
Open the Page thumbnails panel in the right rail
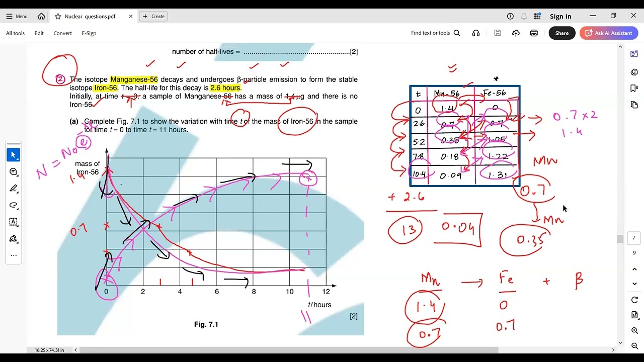tap(634, 105)
